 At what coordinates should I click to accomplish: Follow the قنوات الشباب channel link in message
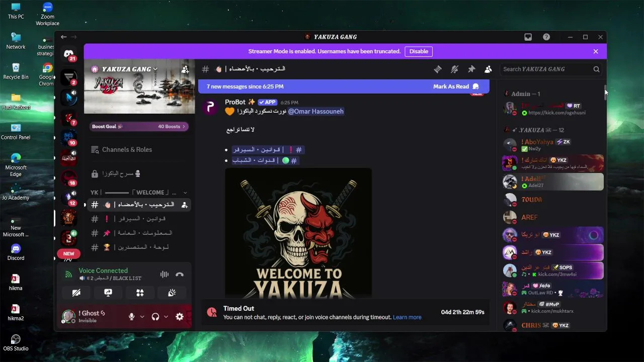tap(265, 161)
